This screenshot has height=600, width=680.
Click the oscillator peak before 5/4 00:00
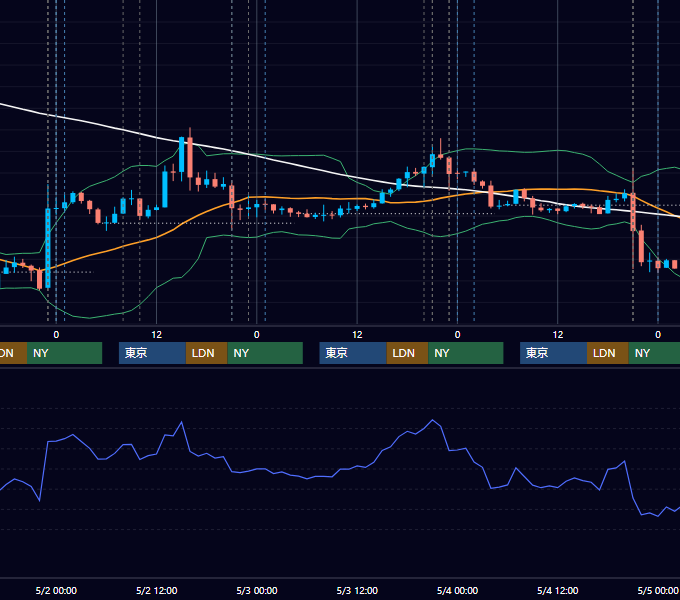click(x=432, y=420)
